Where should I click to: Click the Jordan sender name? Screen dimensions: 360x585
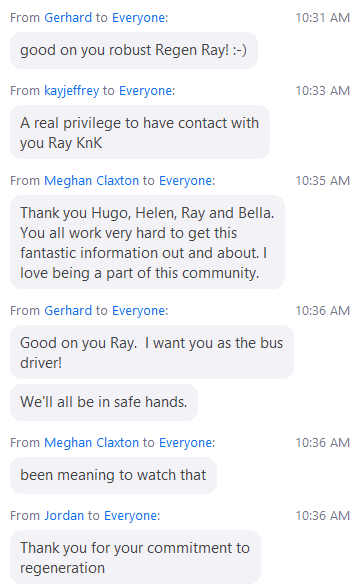coord(64,516)
